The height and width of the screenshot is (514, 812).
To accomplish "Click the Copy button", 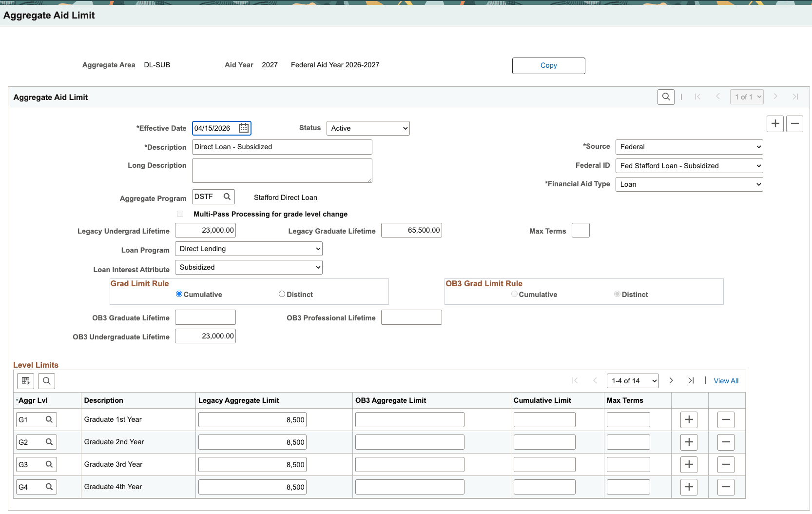I will [x=549, y=66].
